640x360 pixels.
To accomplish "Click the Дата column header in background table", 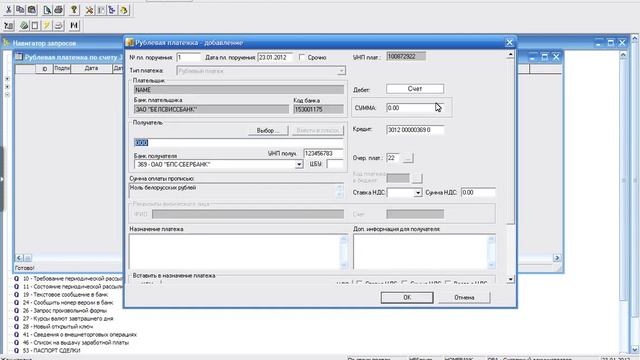I will click(91, 69).
